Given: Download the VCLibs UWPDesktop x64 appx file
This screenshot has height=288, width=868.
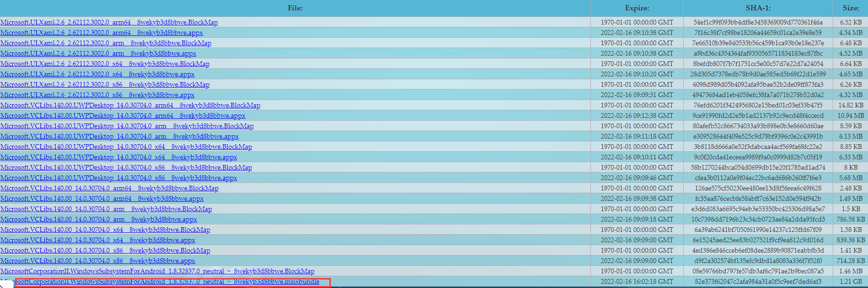Looking at the screenshot, I should [x=118, y=157].
